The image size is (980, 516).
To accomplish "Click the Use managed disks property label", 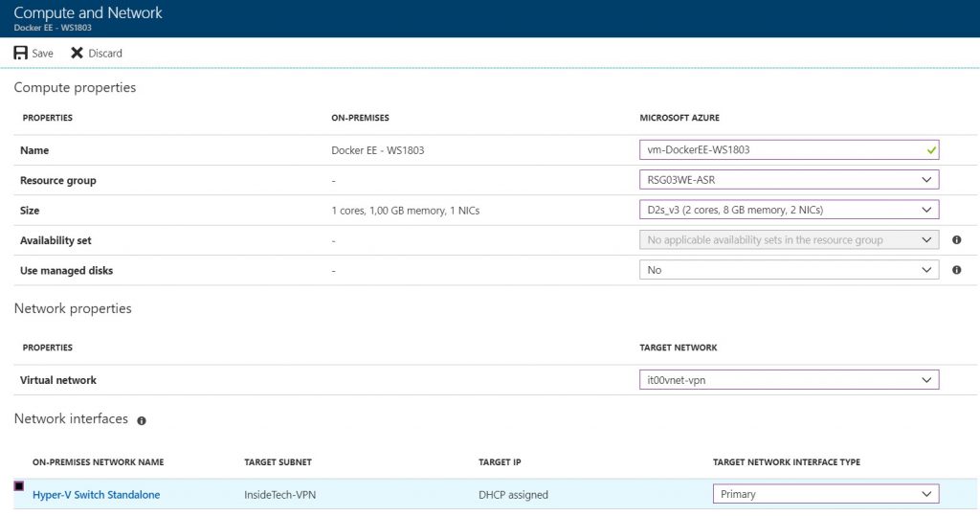I will pyautogui.click(x=66, y=271).
